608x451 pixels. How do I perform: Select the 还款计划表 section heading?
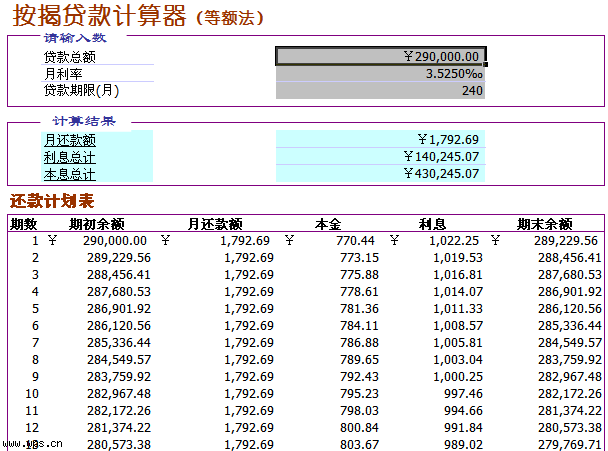[52, 201]
